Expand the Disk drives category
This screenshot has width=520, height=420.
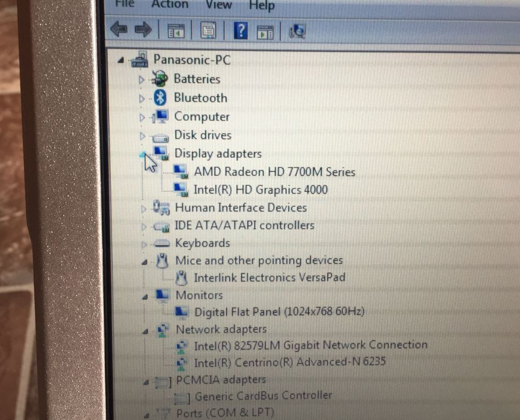coord(142,136)
